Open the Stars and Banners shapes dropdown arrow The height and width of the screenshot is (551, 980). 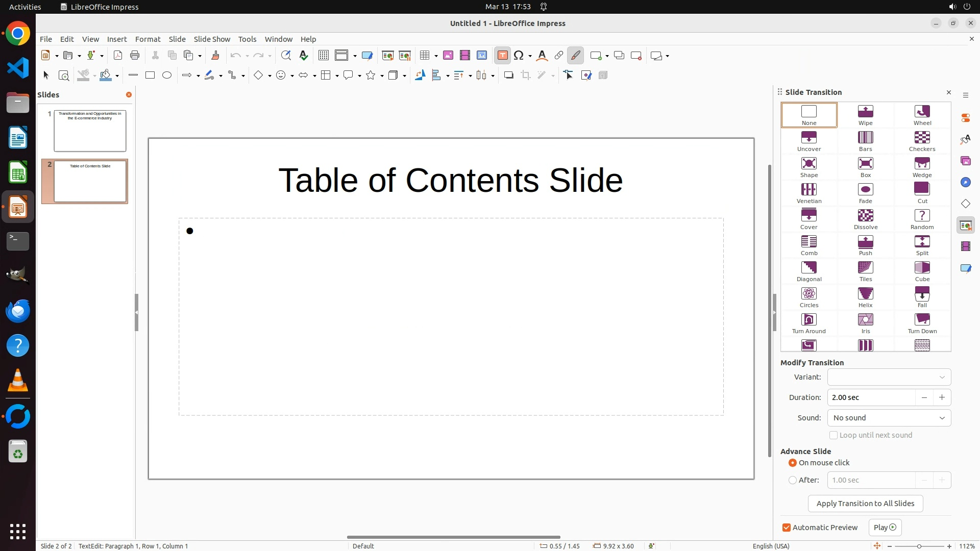[382, 76]
